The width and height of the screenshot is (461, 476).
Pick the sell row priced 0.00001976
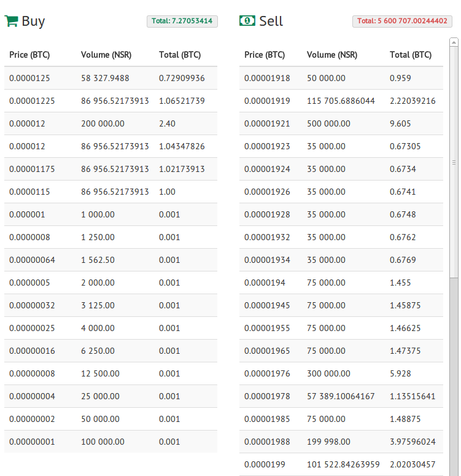[341, 373]
